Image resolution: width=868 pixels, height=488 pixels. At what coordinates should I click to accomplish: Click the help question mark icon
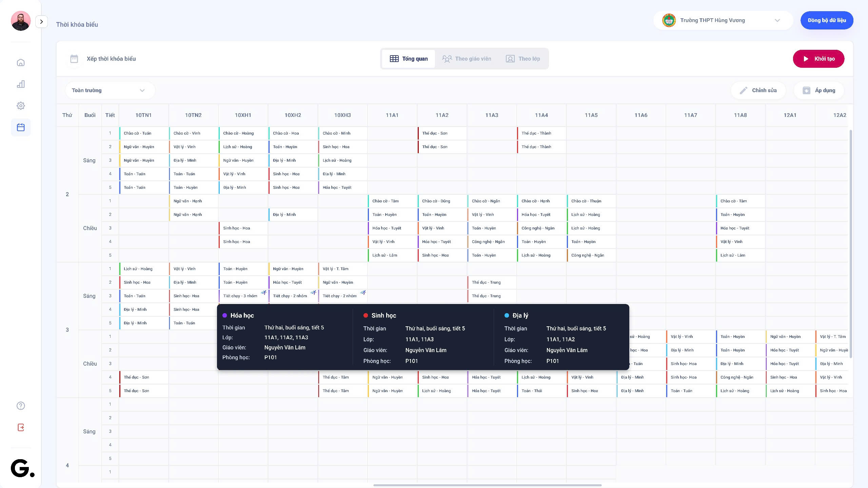pos(21,406)
